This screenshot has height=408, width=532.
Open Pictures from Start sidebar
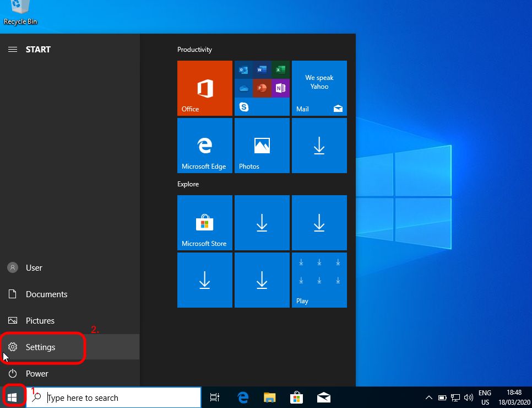pyautogui.click(x=40, y=321)
